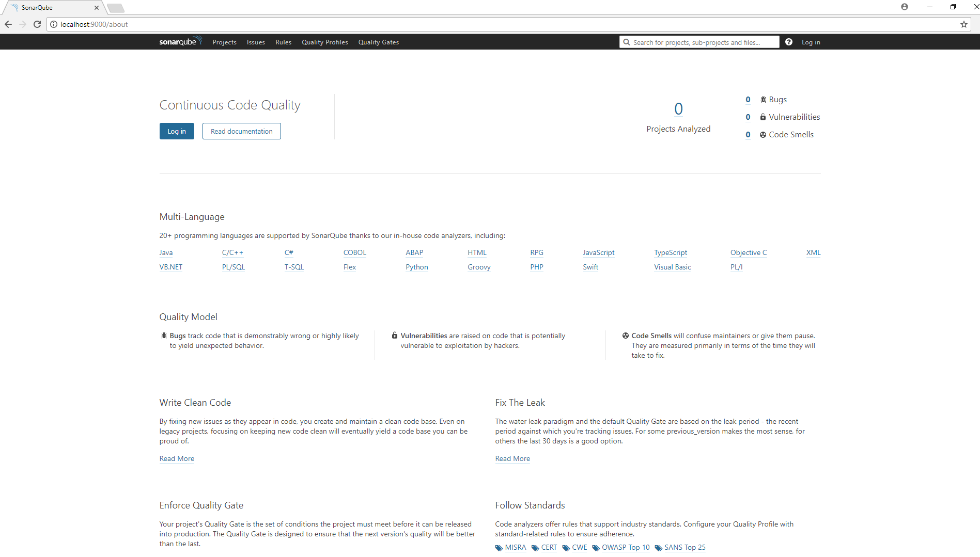Open Quality Profiles in navbar
Image resolution: width=980 pixels, height=557 pixels.
pyautogui.click(x=325, y=42)
